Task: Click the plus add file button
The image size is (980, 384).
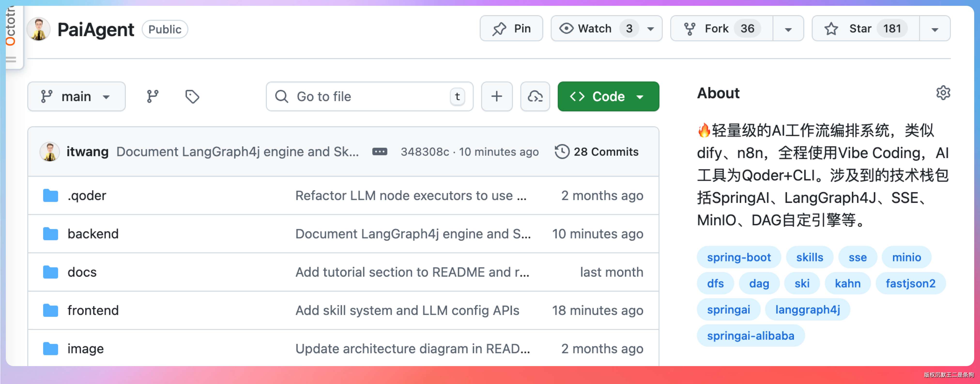Action: (x=497, y=96)
